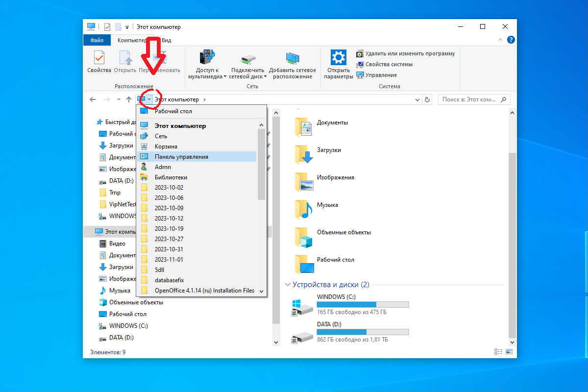
Task: Select the Рабочий стол folder in the main pane
Action: (x=324, y=264)
